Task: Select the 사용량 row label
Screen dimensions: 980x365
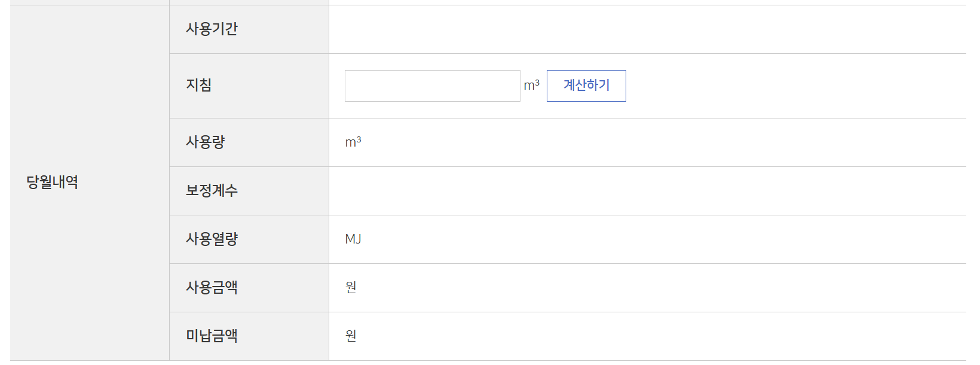Action: click(x=205, y=142)
